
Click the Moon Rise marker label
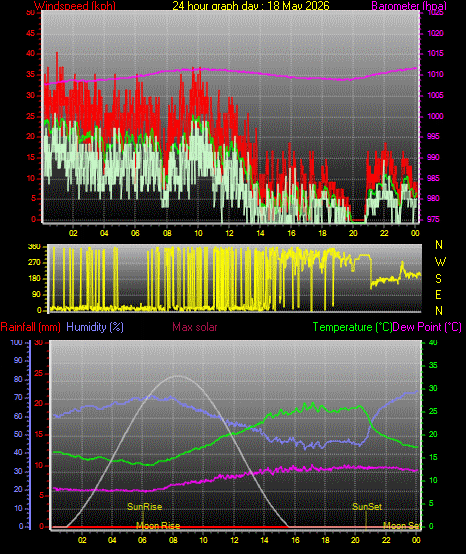(x=158, y=526)
